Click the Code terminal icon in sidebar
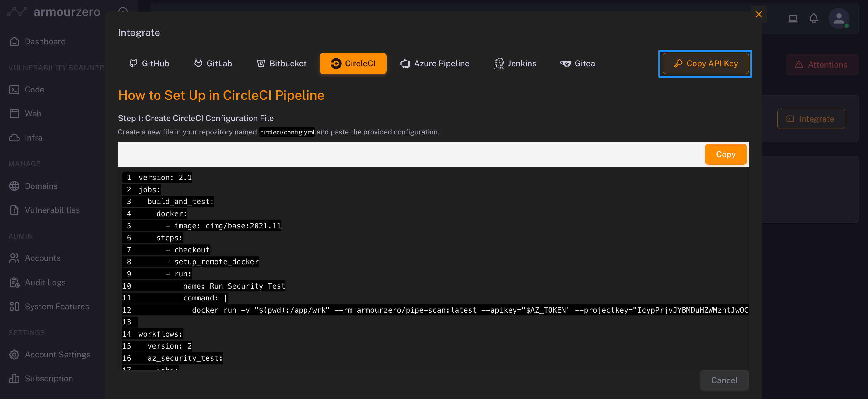868x399 pixels. [14, 90]
